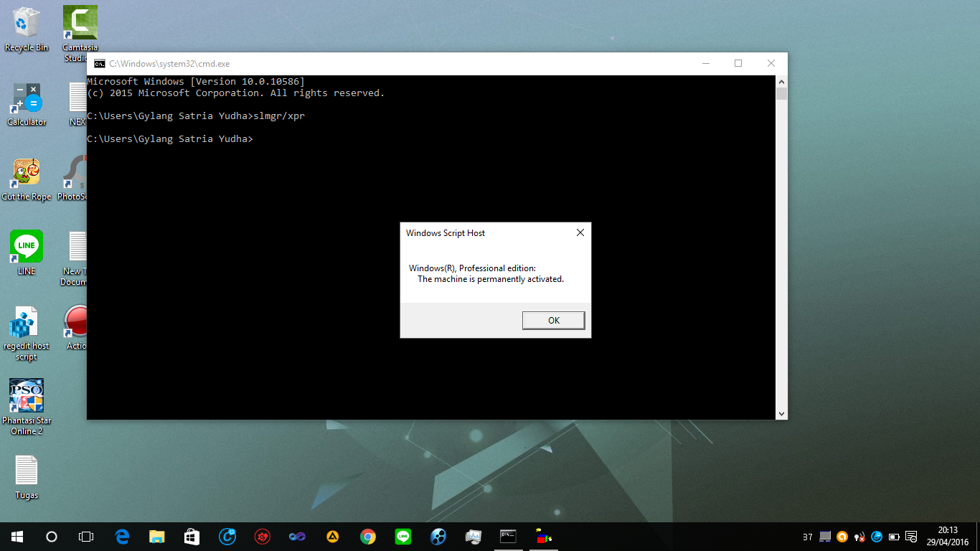
Task: Open the film reel media app on taskbar
Action: (438, 537)
